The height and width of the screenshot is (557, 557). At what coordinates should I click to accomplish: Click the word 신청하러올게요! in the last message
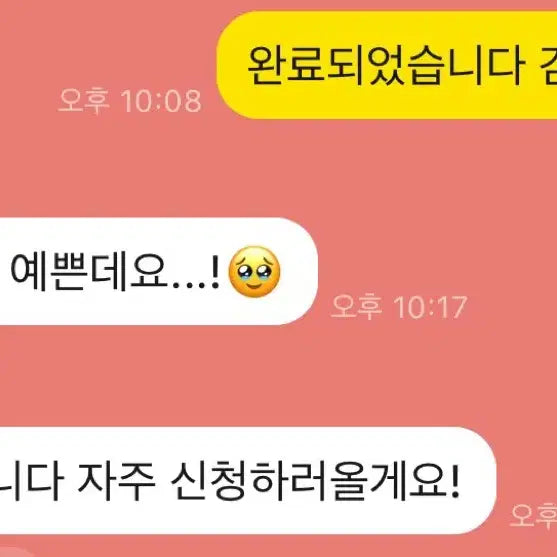point(315,481)
